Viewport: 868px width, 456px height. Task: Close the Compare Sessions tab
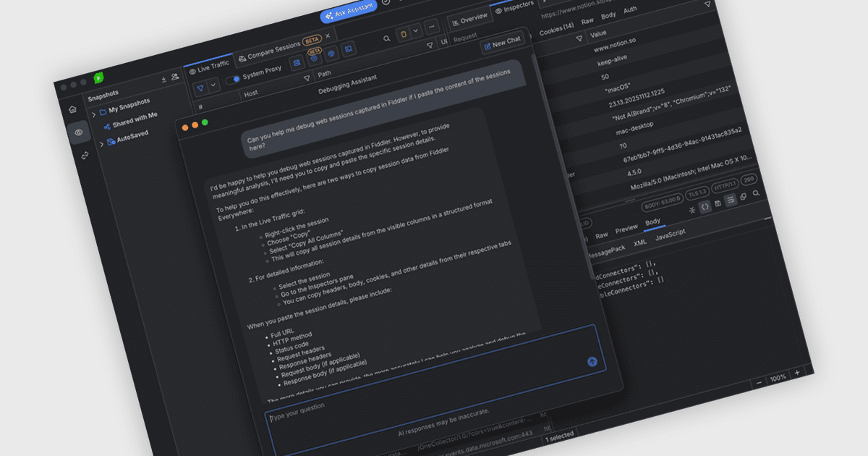click(x=327, y=35)
